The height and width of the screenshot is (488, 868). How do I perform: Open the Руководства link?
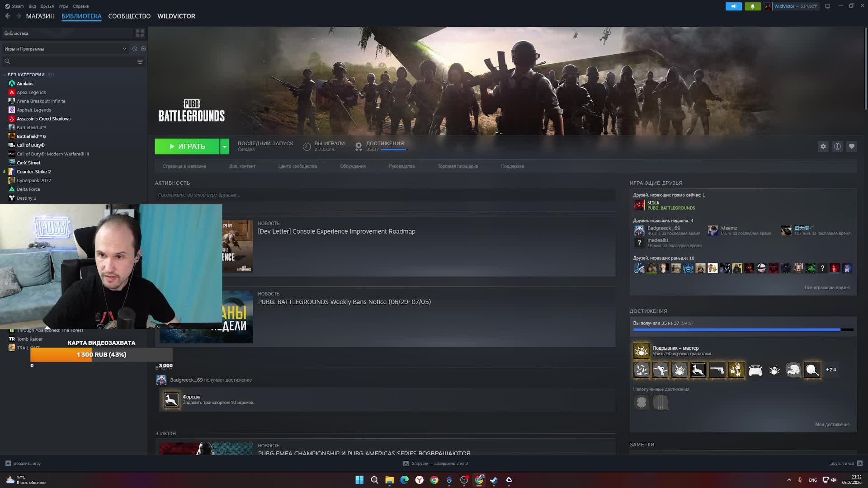(401, 166)
